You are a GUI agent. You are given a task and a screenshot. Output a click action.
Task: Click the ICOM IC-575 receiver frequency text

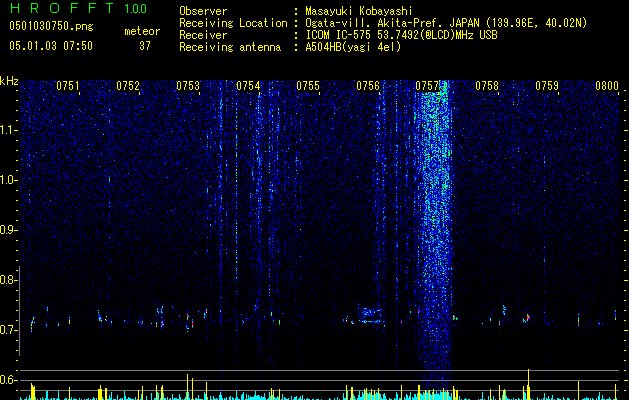pyautogui.click(x=401, y=35)
